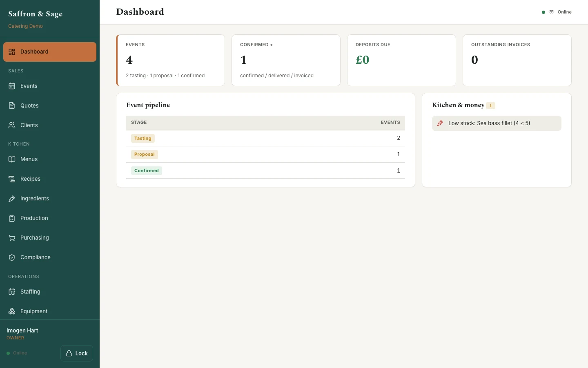Go to Events page label
Image resolution: width=588 pixels, height=368 pixels.
[x=29, y=86]
